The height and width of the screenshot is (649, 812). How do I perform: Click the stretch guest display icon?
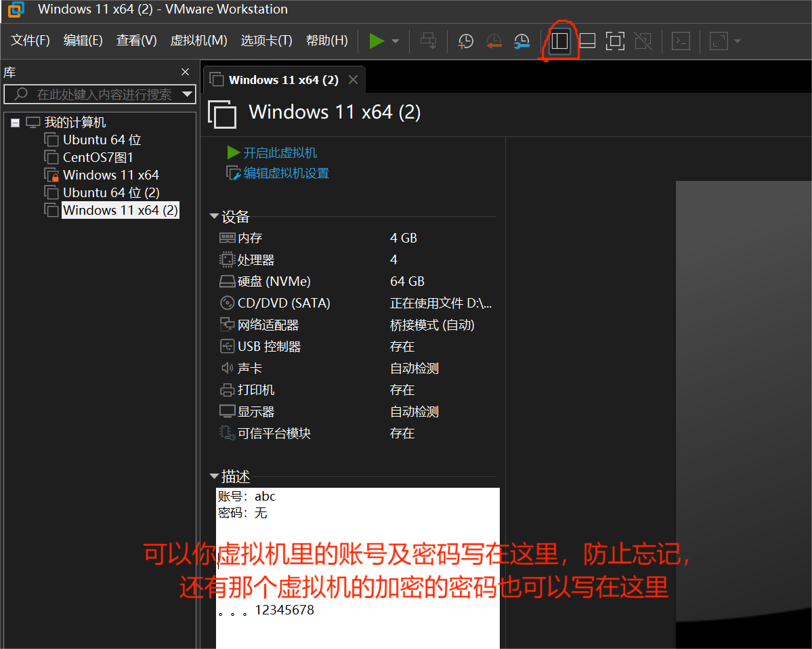coord(719,41)
